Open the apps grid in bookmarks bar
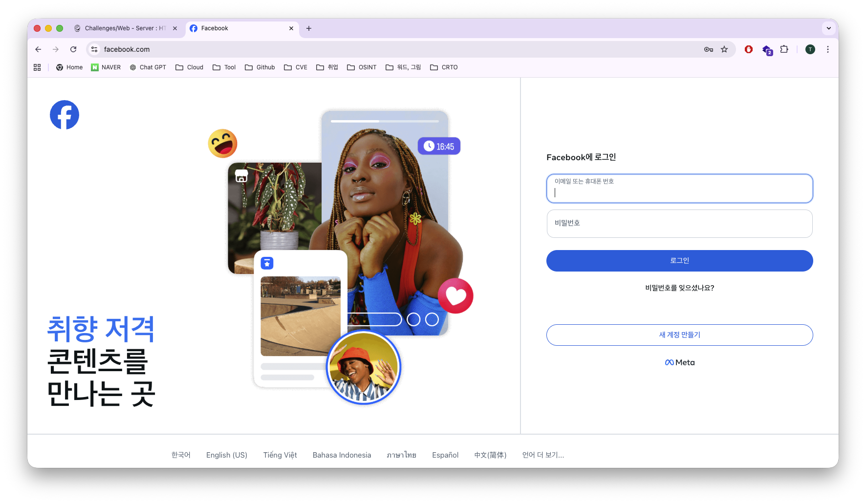Image resolution: width=866 pixels, height=504 pixels. pyautogui.click(x=37, y=67)
